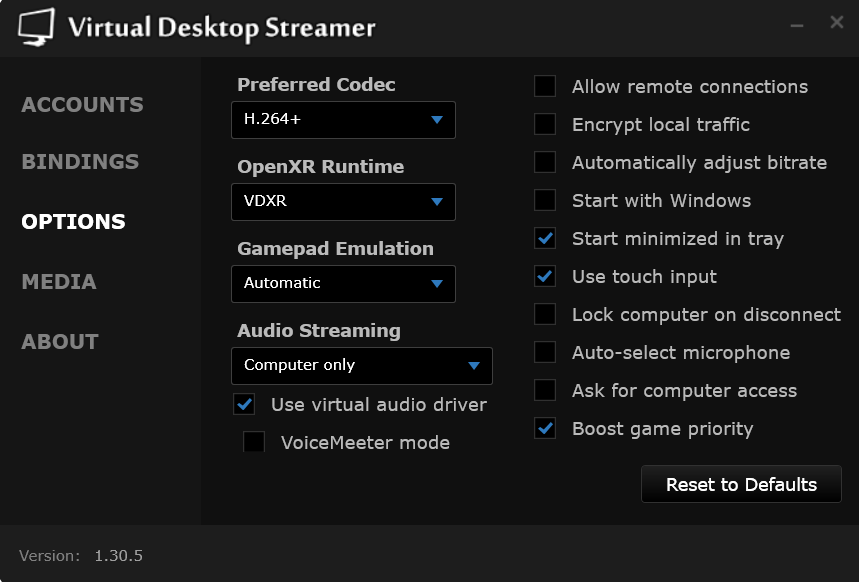Screen dimensions: 859x582
Task: Check Encrypt local traffic
Action: (545, 125)
